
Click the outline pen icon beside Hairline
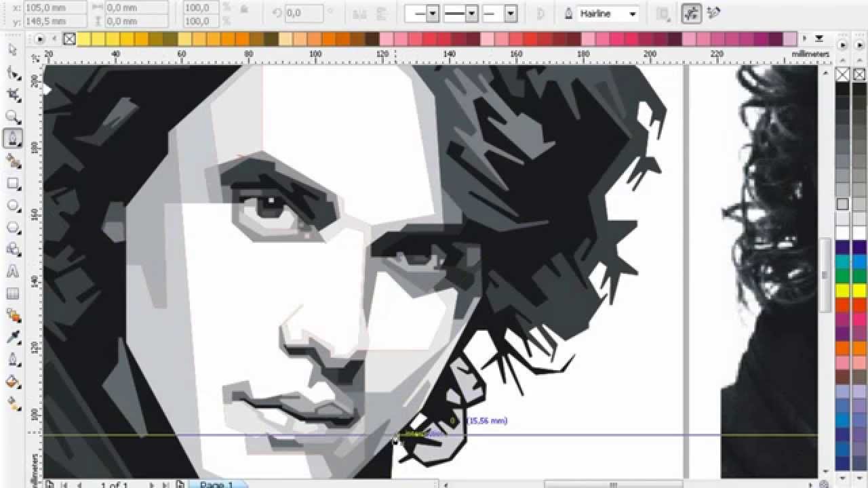[568, 14]
